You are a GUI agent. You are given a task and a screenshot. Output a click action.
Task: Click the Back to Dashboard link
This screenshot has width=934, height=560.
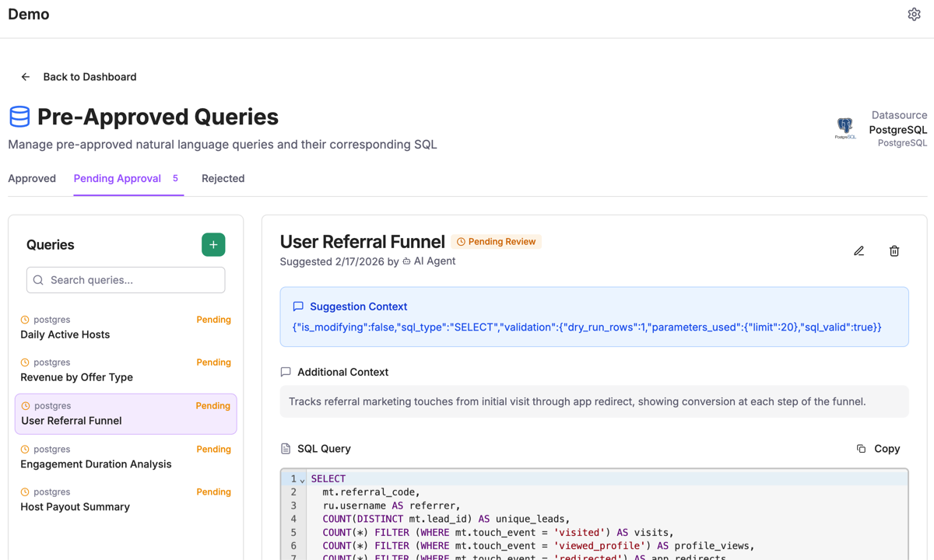point(90,76)
